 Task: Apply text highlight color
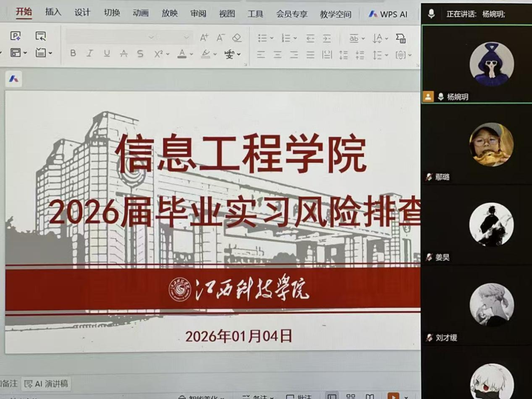(x=205, y=54)
